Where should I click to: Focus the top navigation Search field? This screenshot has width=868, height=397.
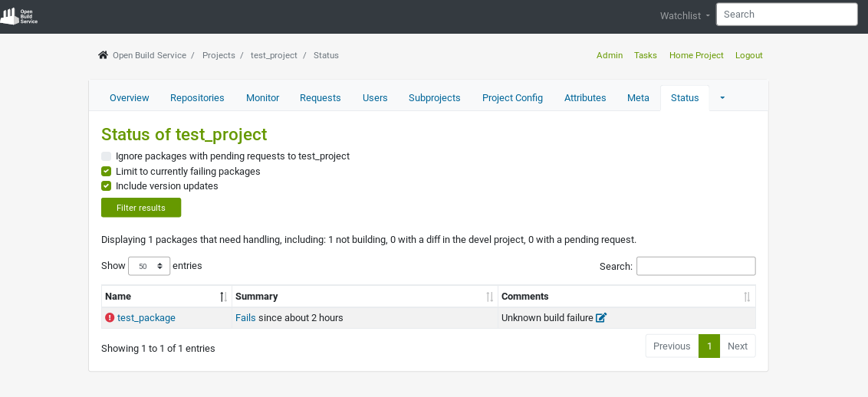(x=787, y=15)
